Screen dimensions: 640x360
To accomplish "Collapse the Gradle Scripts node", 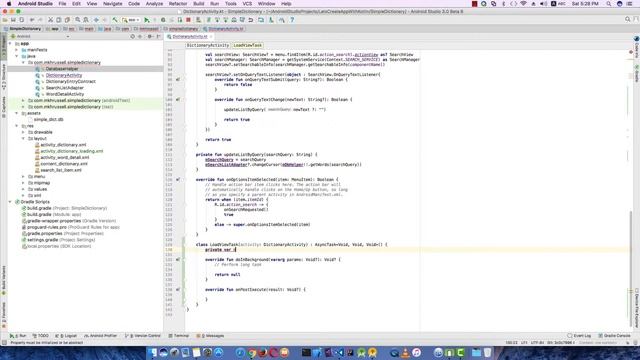I will tap(10, 202).
